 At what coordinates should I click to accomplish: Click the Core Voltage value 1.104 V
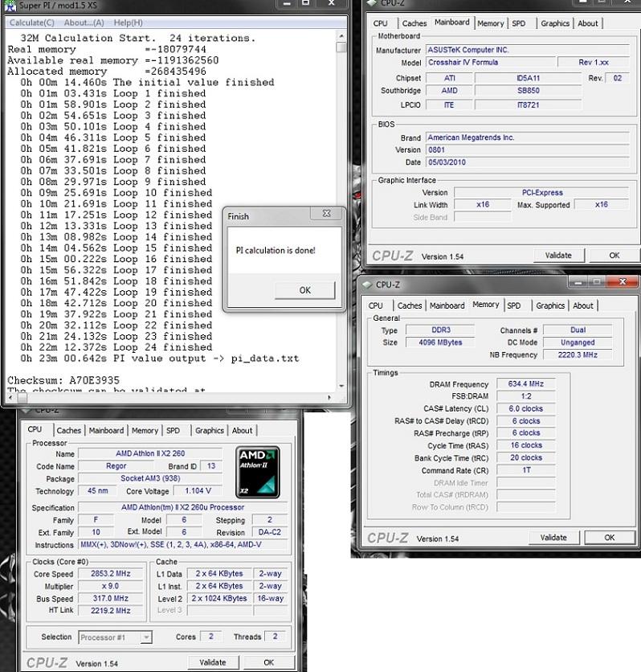click(x=198, y=490)
